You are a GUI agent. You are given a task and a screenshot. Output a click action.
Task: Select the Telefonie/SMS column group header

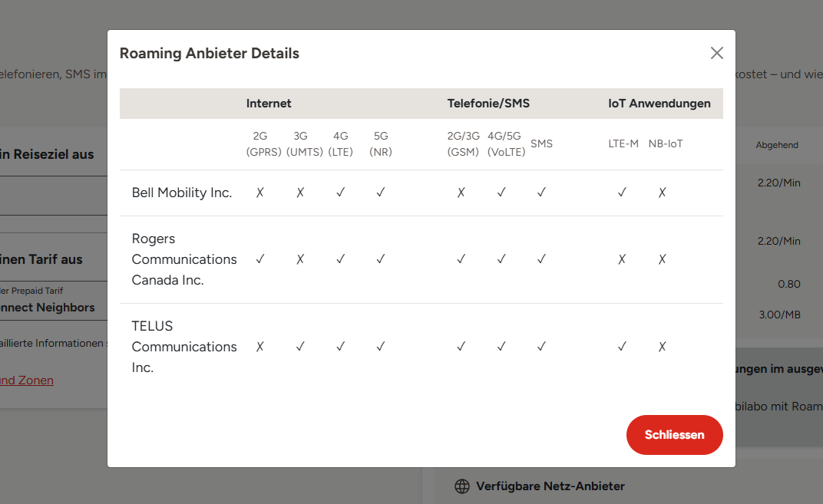[x=488, y=104]
